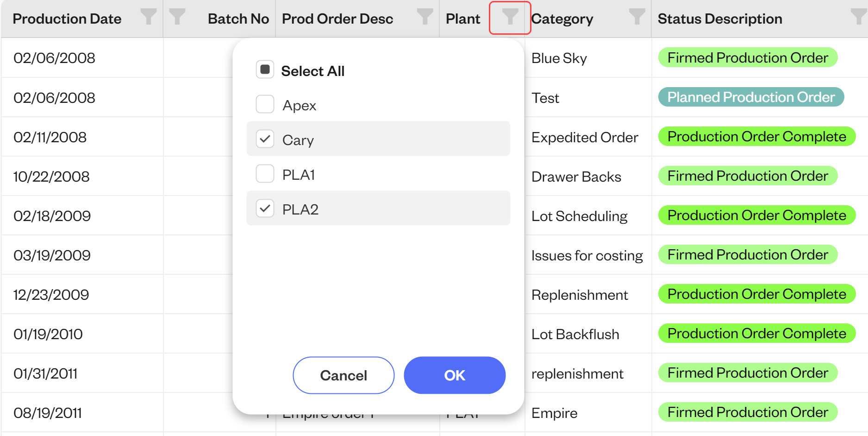This screenshot has width=868, height=436.
Task: Click the Blue Sky category cell
Action: 559,58
